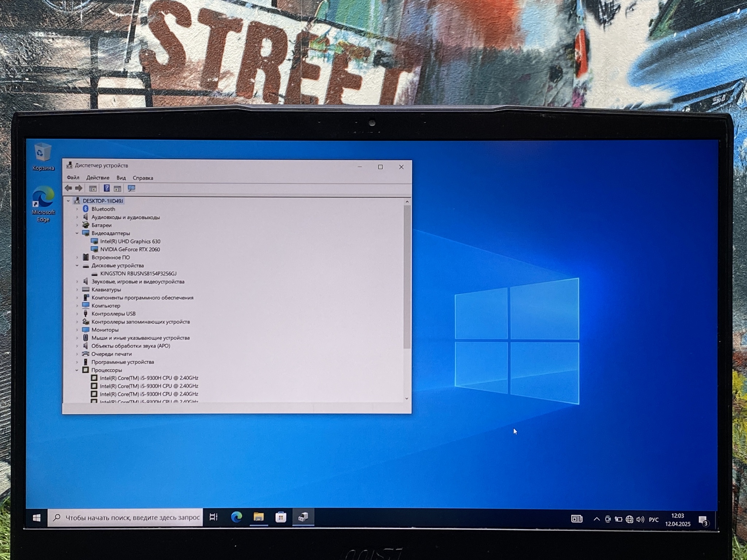Click the blue Help question-mark toolbar icon
Screen dimensions: 747x560
pyautogui.click(x=107, y=188)
